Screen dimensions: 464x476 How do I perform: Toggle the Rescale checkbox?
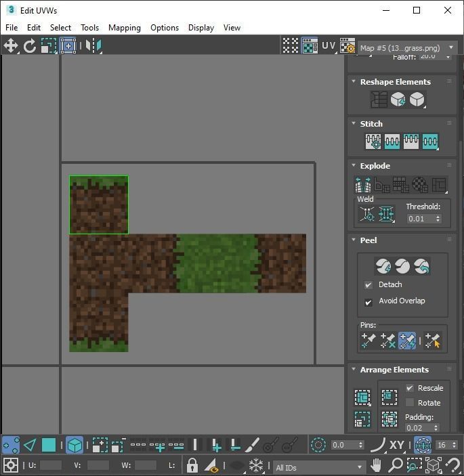[x=410, y=388]
